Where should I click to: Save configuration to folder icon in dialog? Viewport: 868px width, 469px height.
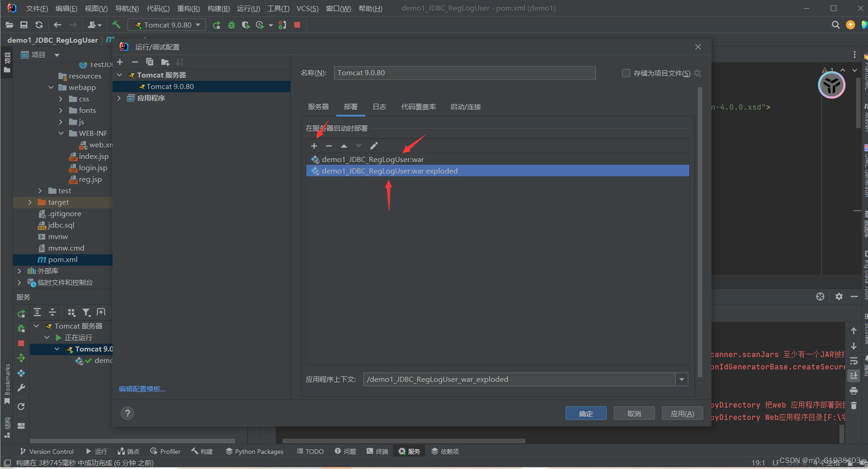[x=165, y=62]
